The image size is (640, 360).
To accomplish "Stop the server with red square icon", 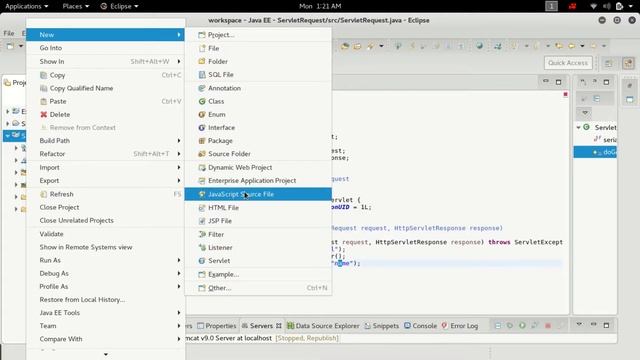I will (548, 326).
